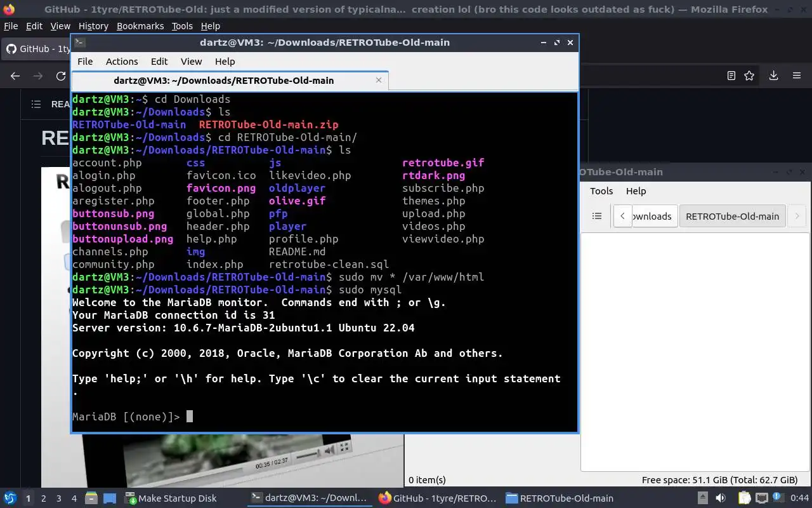Viewport: 812px width, 508px height.
Task: Open network status tray icon
Action: 762,498
